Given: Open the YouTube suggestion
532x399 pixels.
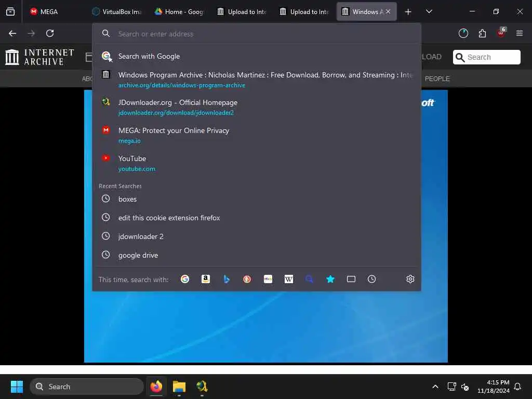Looking at the screenshot, I should point(257,163).
